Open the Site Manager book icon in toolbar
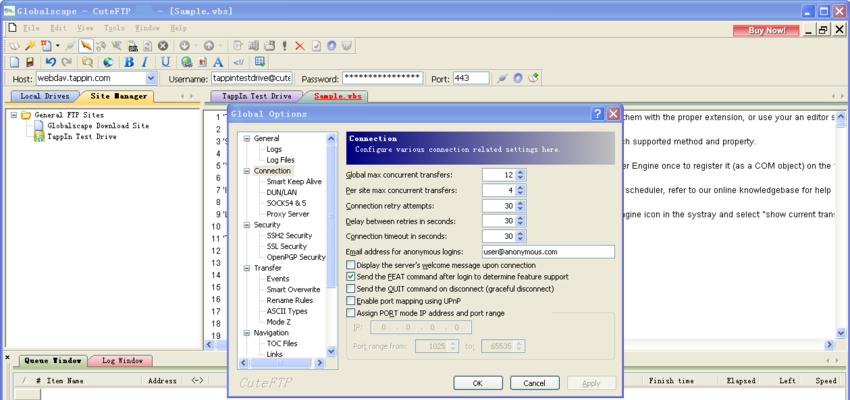This screenshot has height=400, width=850. point(15,46)
